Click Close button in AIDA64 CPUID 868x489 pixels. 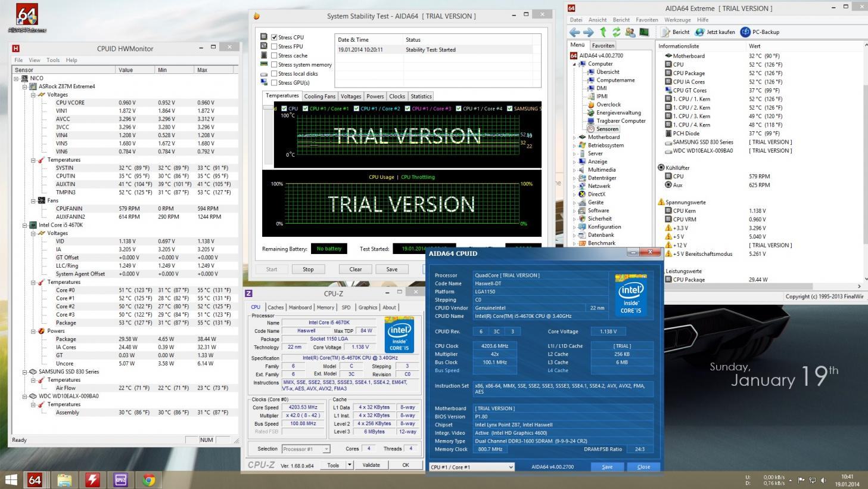pos(643,467)
